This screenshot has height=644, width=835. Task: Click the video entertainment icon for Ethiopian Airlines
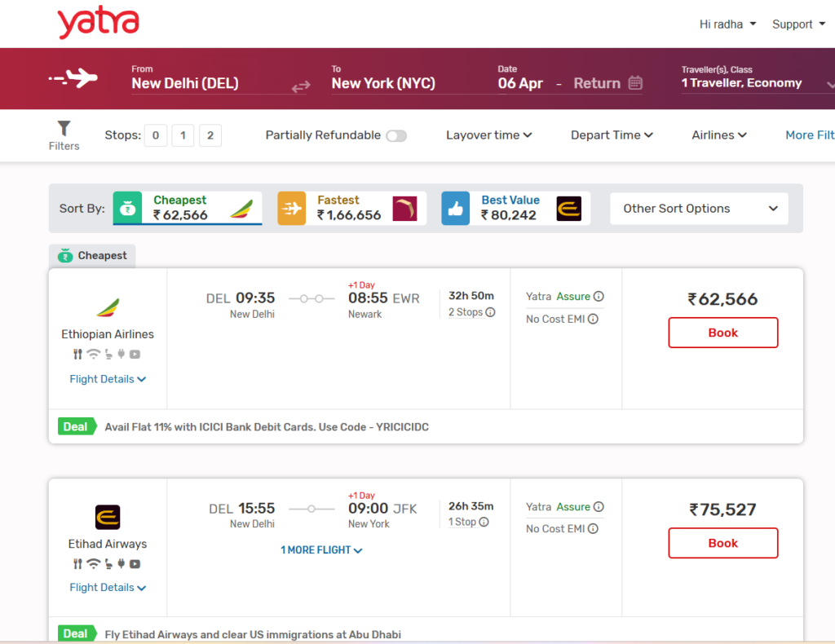135,354
